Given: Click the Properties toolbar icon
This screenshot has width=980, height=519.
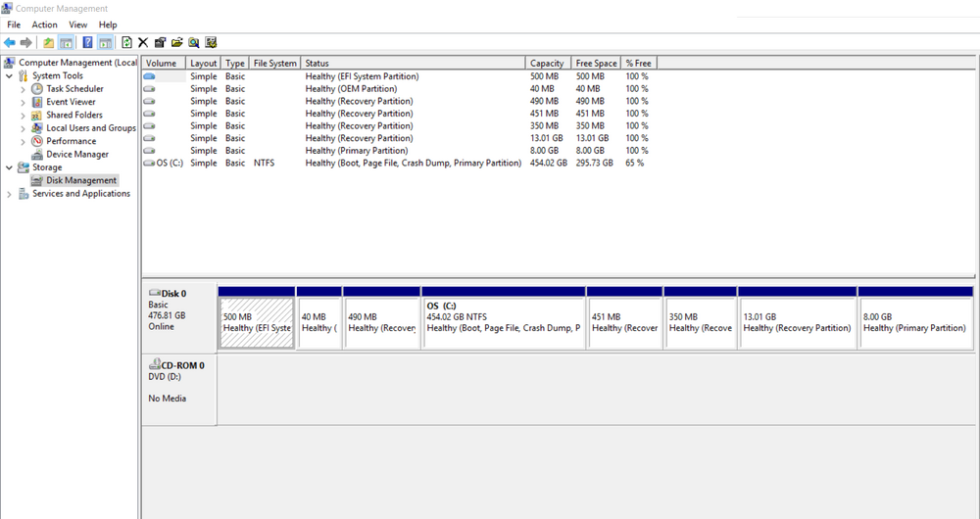Looking at the screenshot, I should tap(160, 42).
